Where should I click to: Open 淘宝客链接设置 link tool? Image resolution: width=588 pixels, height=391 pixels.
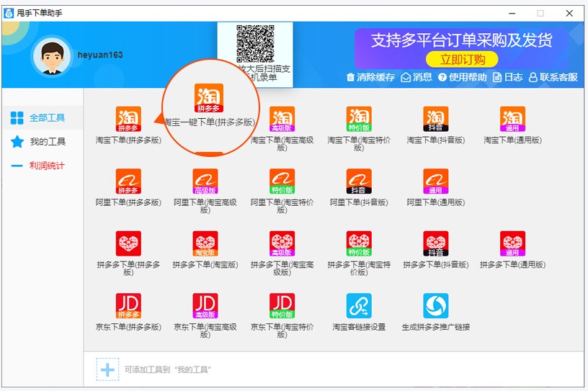pos(359,305)
